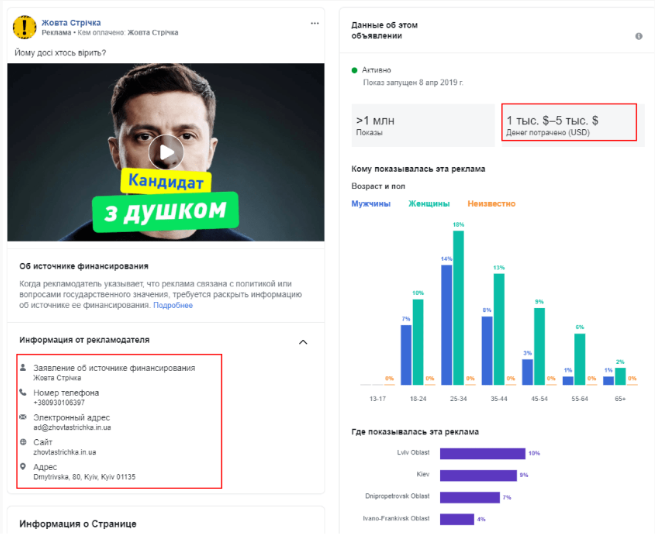
Task: Follow the Подробнее link
Action: click(x=173, y=305)
